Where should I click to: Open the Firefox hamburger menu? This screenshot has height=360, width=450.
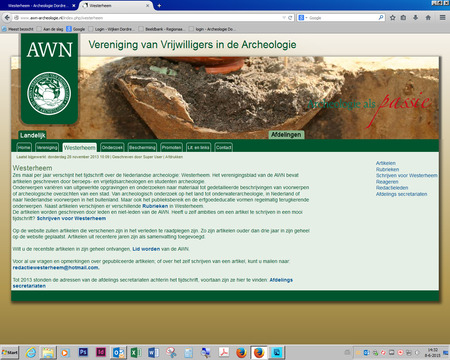pyautogui.click(x=442, y=18)
